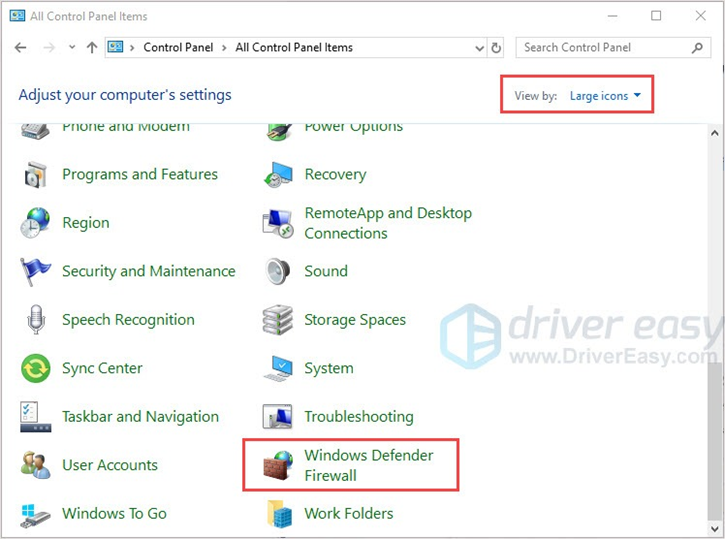Open the View by Large icons dropdown

click(605, 96)
